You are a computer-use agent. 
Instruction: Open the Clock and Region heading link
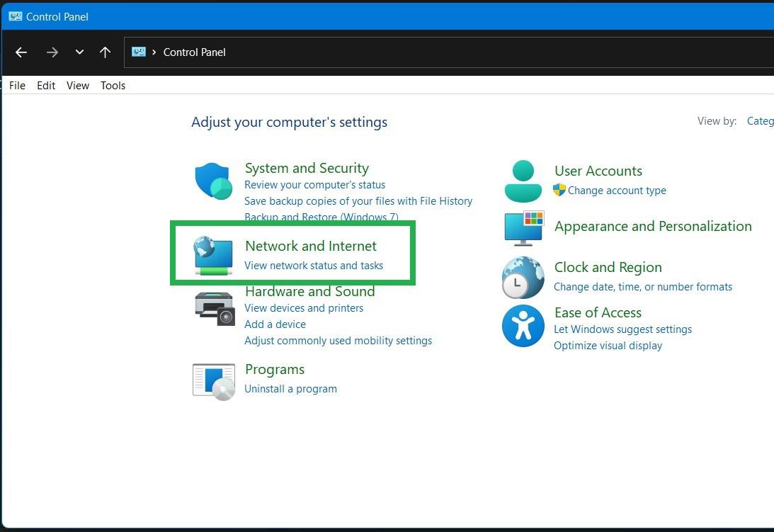coord(608,267)
